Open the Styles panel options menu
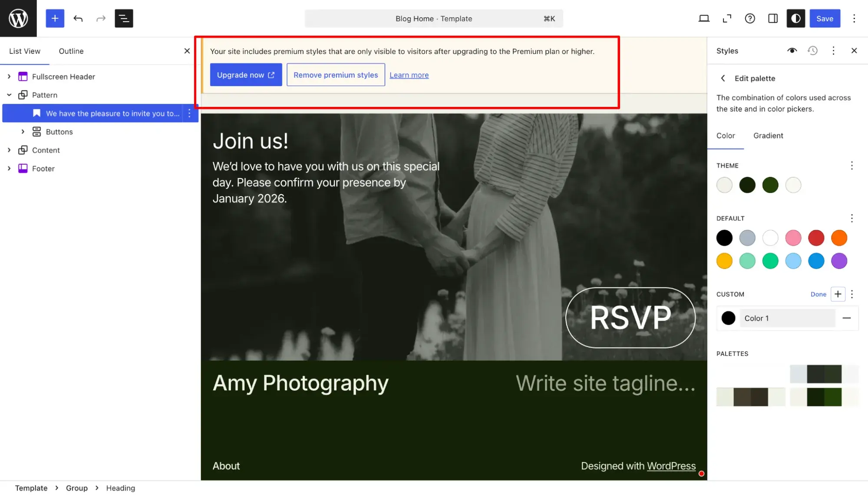 point(833,50)
